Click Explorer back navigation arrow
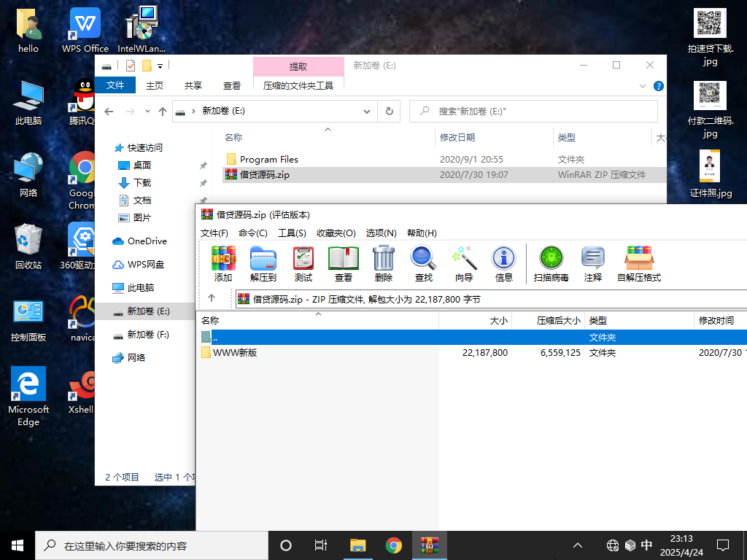 coord(109,112)
